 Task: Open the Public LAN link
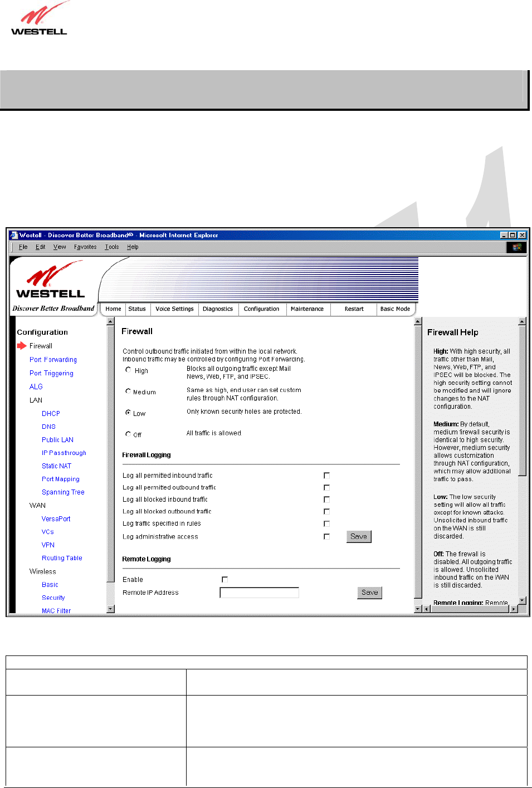pos(57,440)
